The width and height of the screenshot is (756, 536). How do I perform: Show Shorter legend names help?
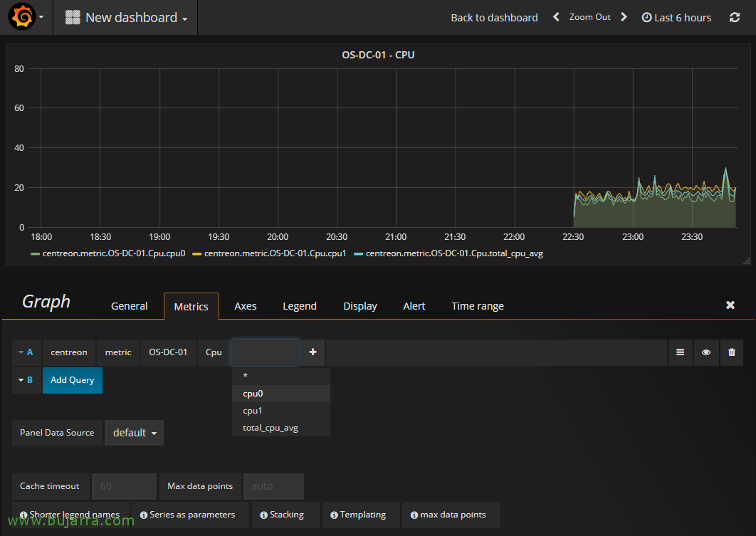pos(70,515)
